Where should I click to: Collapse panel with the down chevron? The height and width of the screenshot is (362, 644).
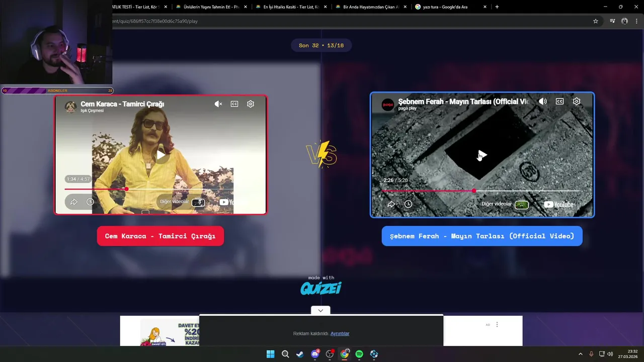(320, 311)
